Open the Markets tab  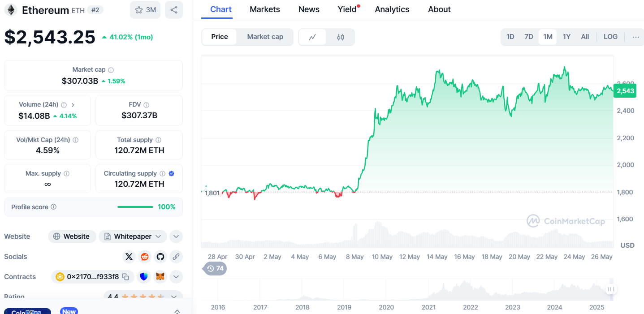click(x=265, y=9)
